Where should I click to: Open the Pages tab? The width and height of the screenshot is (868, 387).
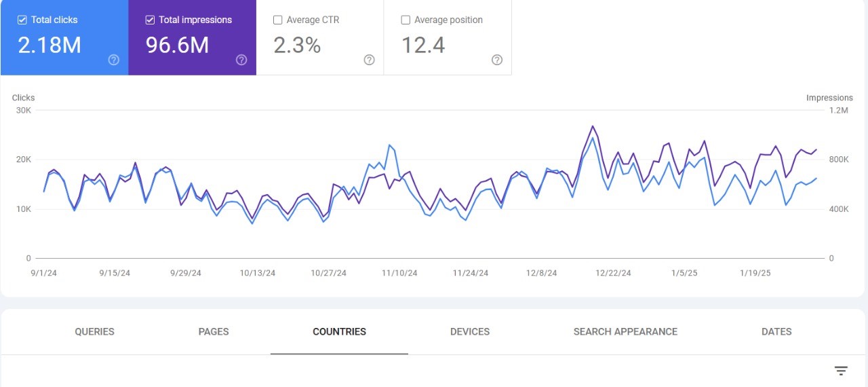point(214,332)
